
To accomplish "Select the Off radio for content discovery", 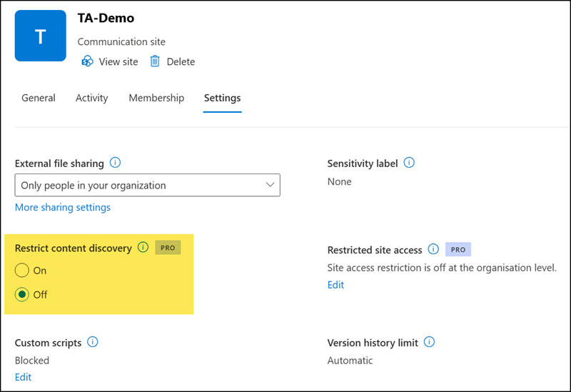I will [22, 294].
